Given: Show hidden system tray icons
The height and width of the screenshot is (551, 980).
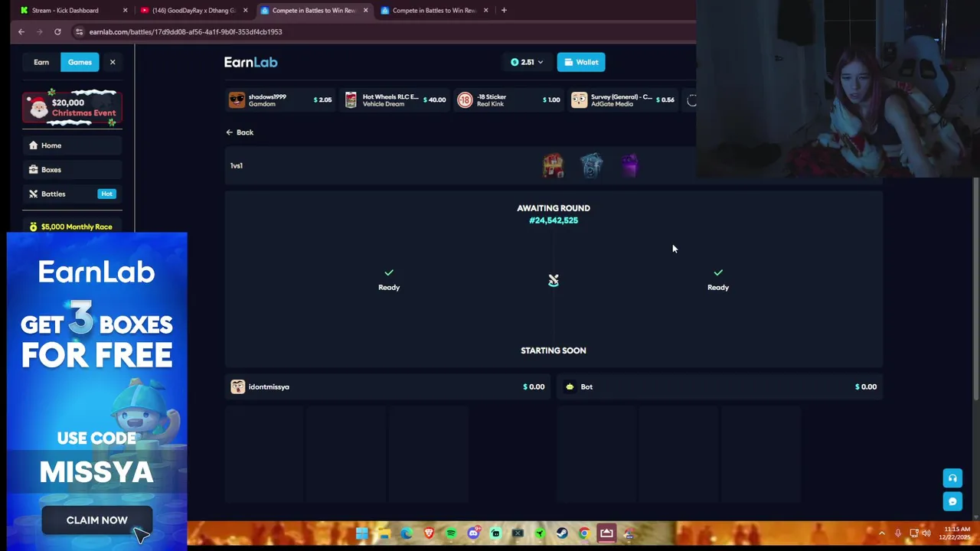Looking at the screenshot, I should pos(882,533).
